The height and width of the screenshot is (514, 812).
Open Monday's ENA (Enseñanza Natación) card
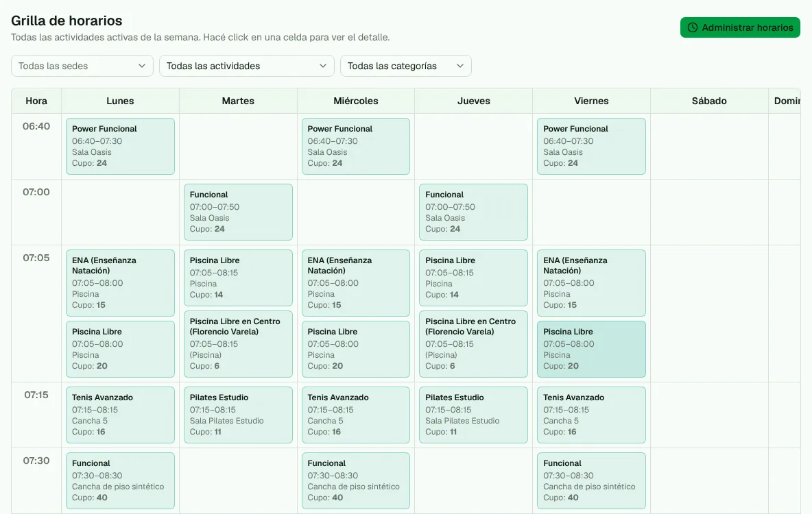(x=120, y=283)
